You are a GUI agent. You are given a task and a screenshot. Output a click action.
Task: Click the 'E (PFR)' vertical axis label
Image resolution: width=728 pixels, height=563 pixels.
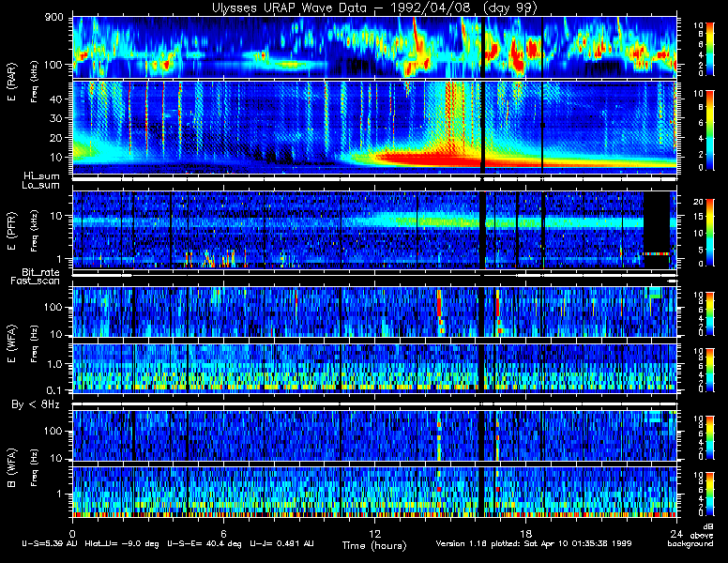[11, 231]
